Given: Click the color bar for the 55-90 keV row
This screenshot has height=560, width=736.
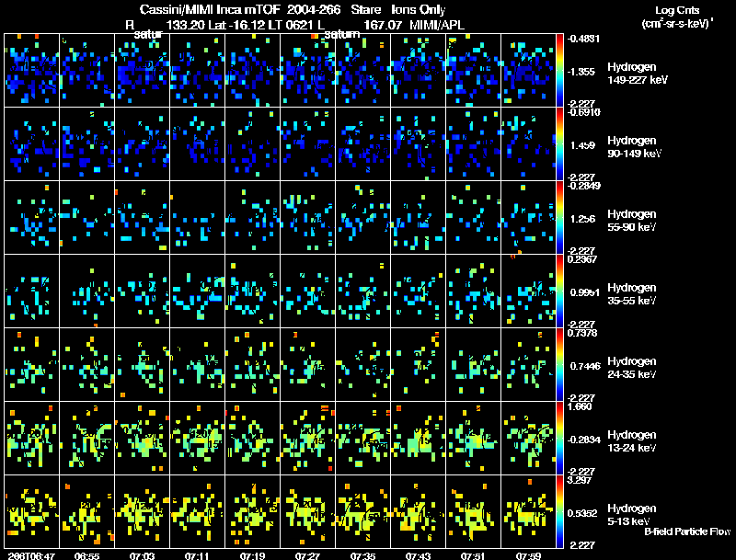Looking at the screenshot, I should coord(559,218).
